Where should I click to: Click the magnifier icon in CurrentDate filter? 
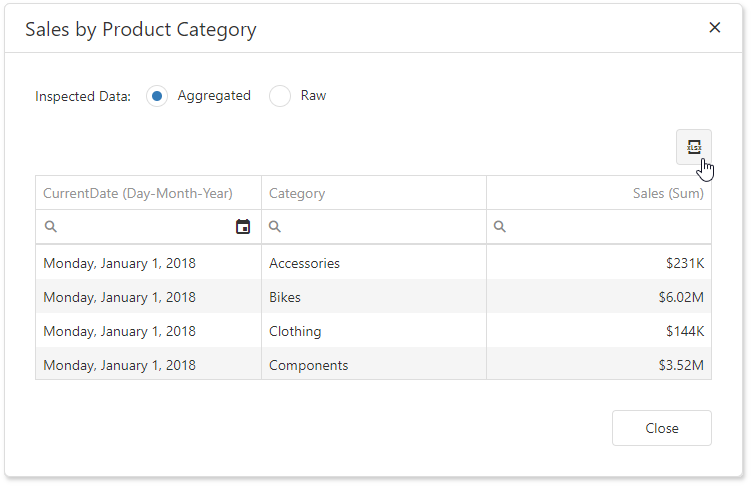[51, 227]
